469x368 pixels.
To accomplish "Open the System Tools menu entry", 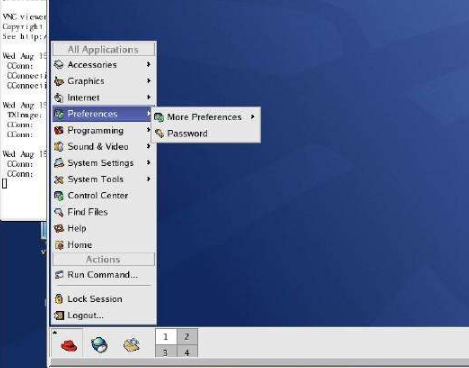I will (x=103, y=179).
